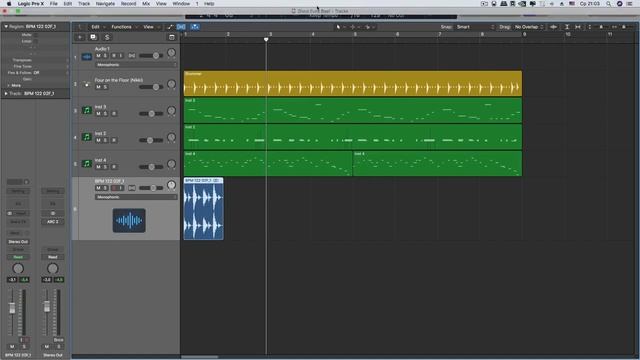Mute the Audio 1 track
The width and height of the screenshot is (640, 360).
pos(98,56)
